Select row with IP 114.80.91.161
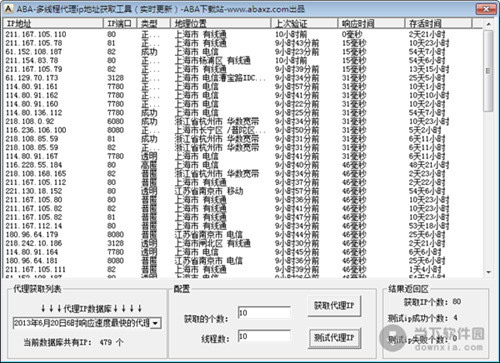This screenshot has height=363, width=500. [243, 86]
